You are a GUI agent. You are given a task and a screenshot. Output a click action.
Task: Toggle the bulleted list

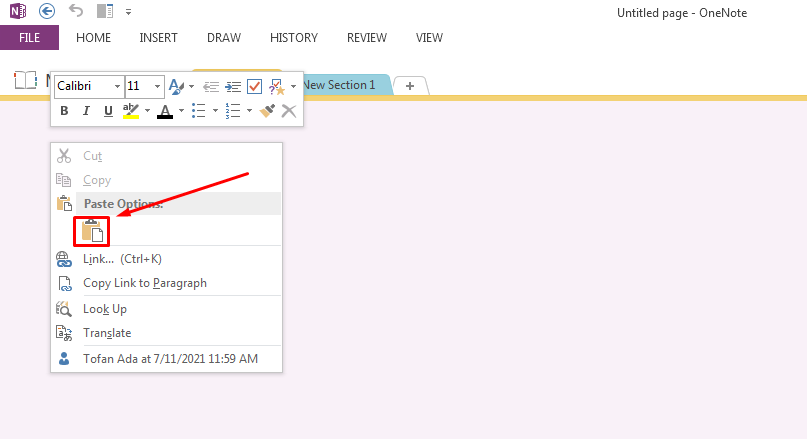coord(199,111)
